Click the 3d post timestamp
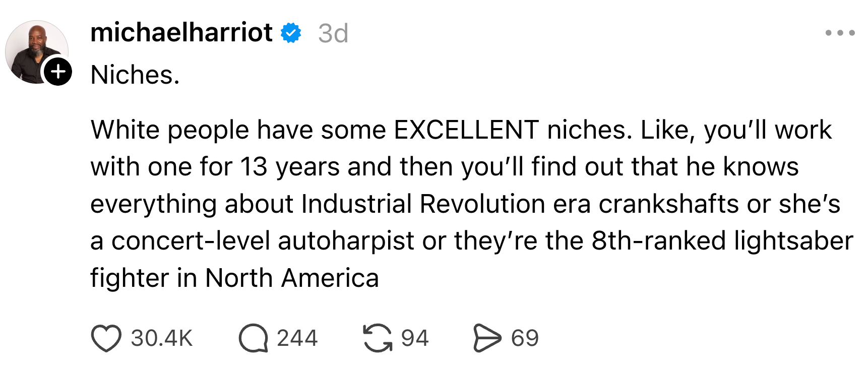This screenshot has height=368, width=868. 333,34
